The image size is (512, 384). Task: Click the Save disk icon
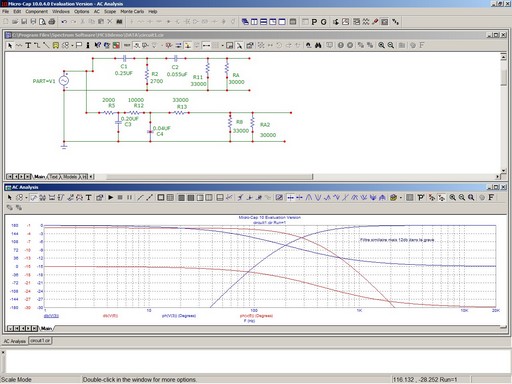click(x=24, y=22)
